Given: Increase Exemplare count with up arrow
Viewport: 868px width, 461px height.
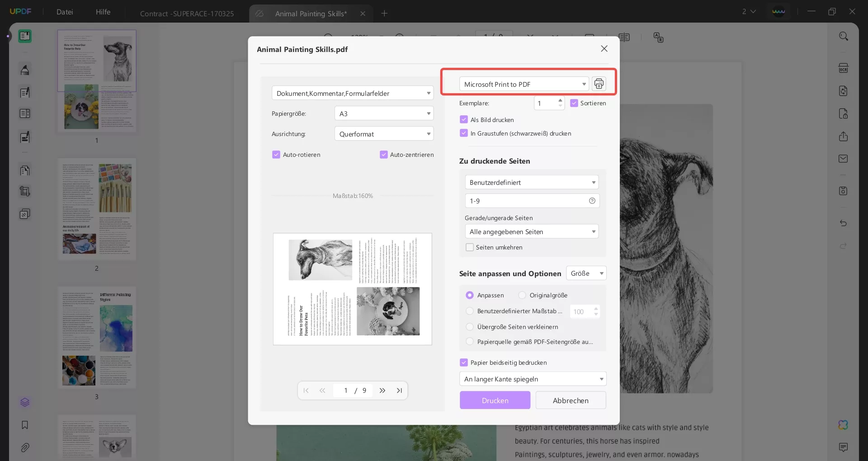Looking at the screenshot, I should pyautogui.click(x=560, y=100).
